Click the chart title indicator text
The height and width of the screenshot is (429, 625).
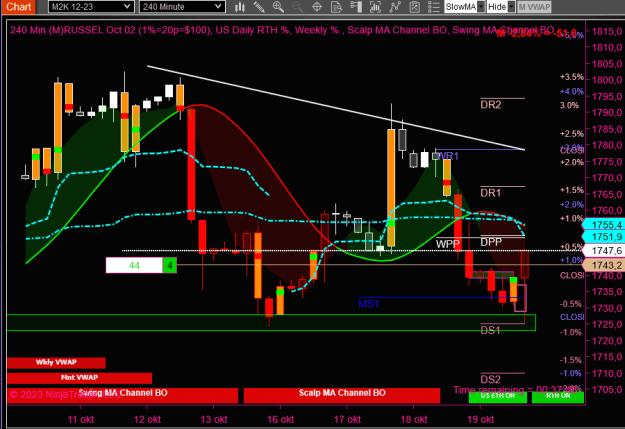click(282, 30)
